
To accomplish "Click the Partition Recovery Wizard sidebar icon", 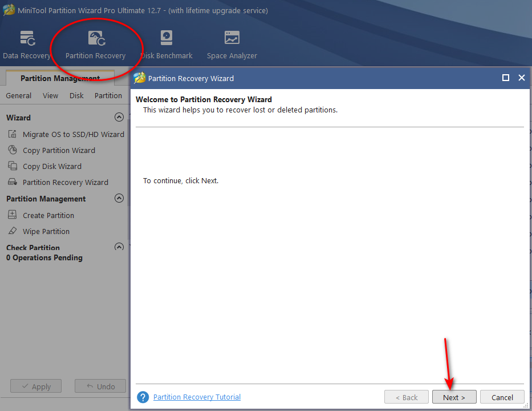I will tap(12, 182).
